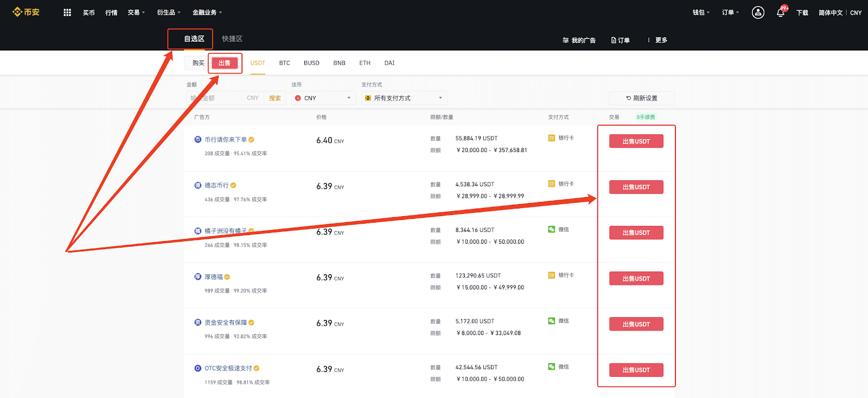Select the BUSD coin tab
This screenshot has width=868, height=398.
311,63
